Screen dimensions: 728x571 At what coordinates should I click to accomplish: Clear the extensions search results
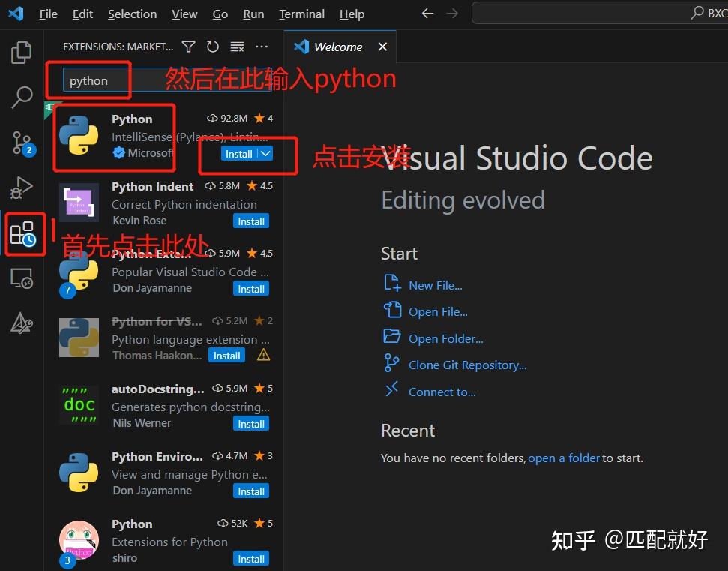tap(237, 46)
